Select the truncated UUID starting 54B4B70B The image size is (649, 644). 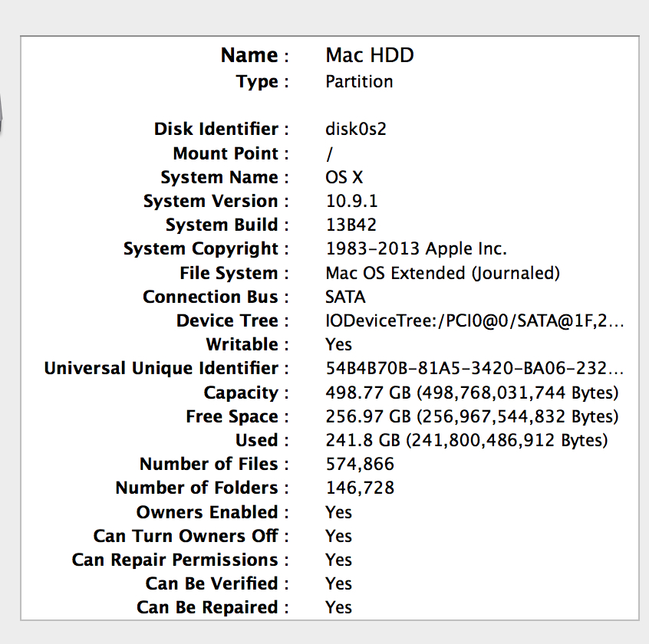pos(474,368)
